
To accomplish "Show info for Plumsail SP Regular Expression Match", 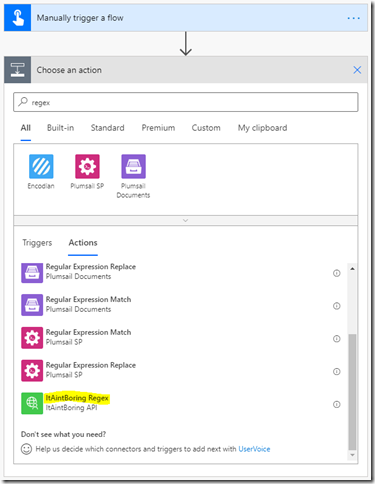I will (x=337, y=339).
